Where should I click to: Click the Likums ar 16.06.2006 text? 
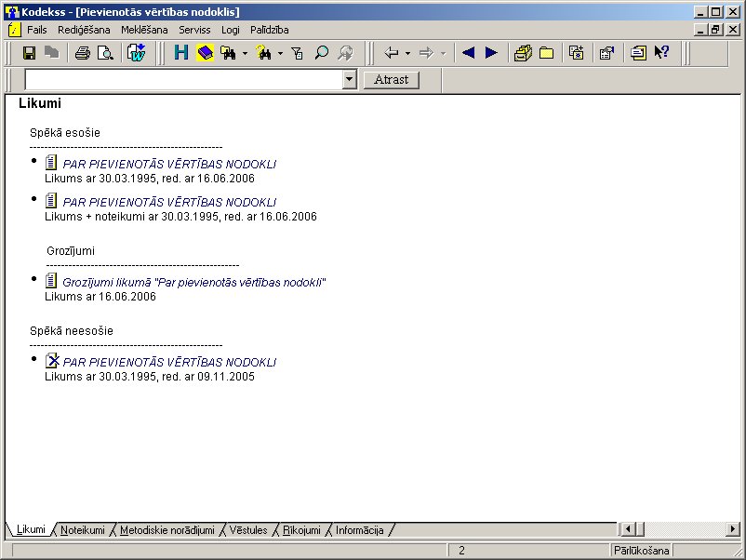pyautogui.click(x=100, y=297)
